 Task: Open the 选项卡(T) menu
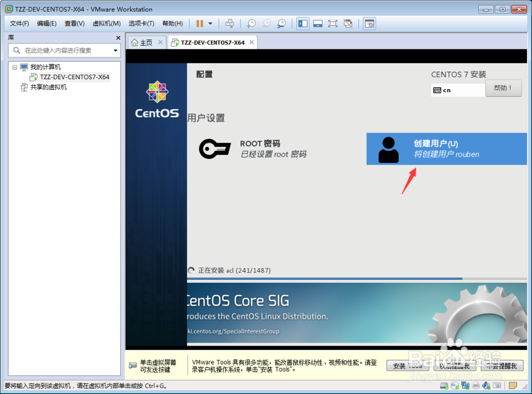point(141,23)
